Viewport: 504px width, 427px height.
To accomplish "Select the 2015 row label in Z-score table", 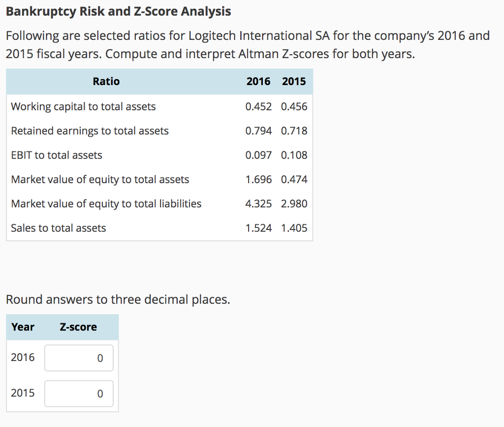I will click(x=23, y=393).
